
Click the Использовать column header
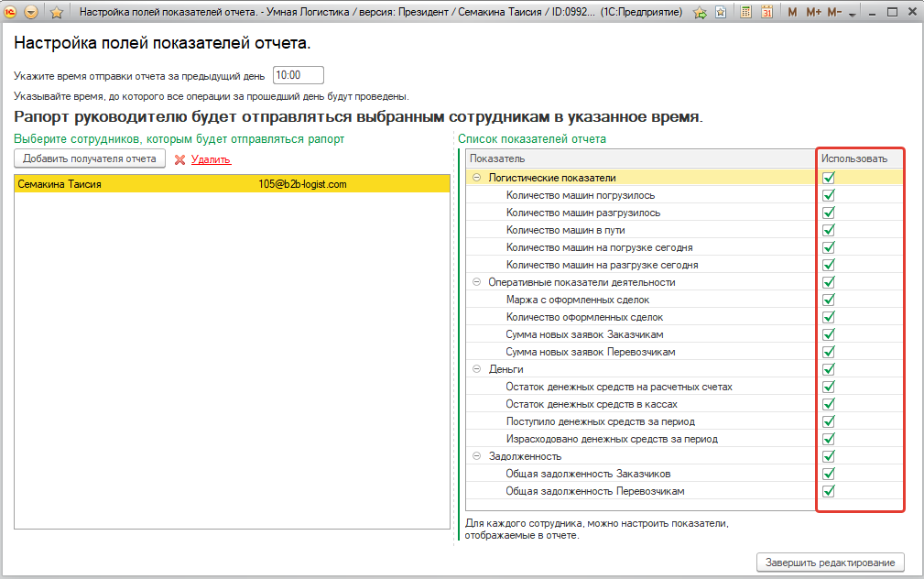point(860,158)
